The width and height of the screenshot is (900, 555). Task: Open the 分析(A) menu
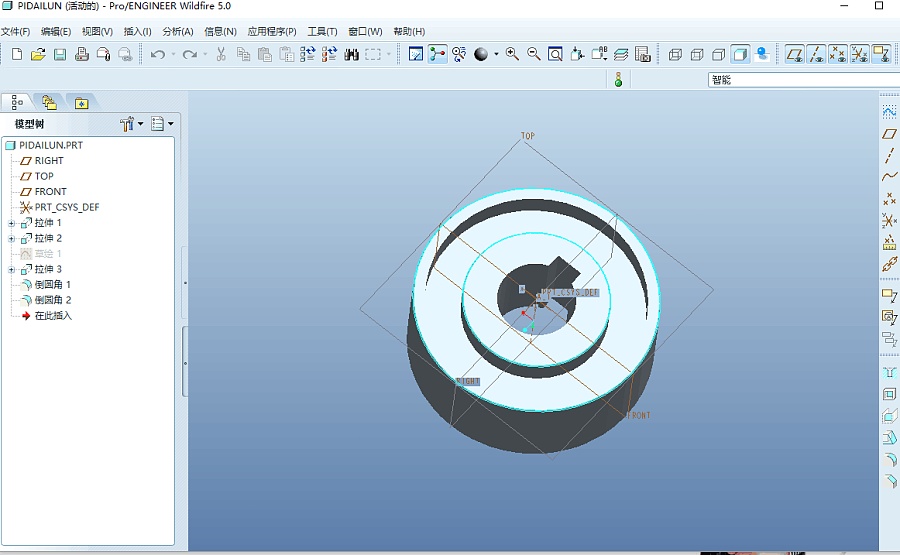click(x=178, y=32)
